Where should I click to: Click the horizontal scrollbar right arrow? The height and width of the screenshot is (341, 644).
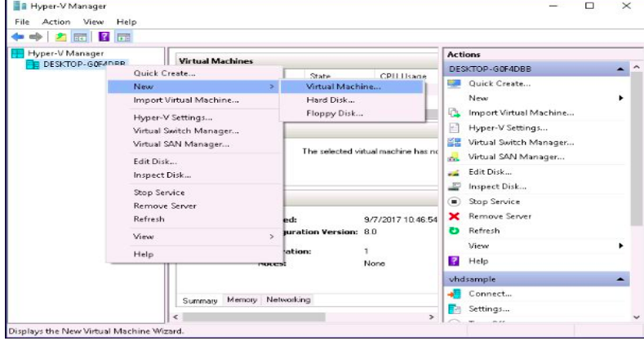[432, 316]
